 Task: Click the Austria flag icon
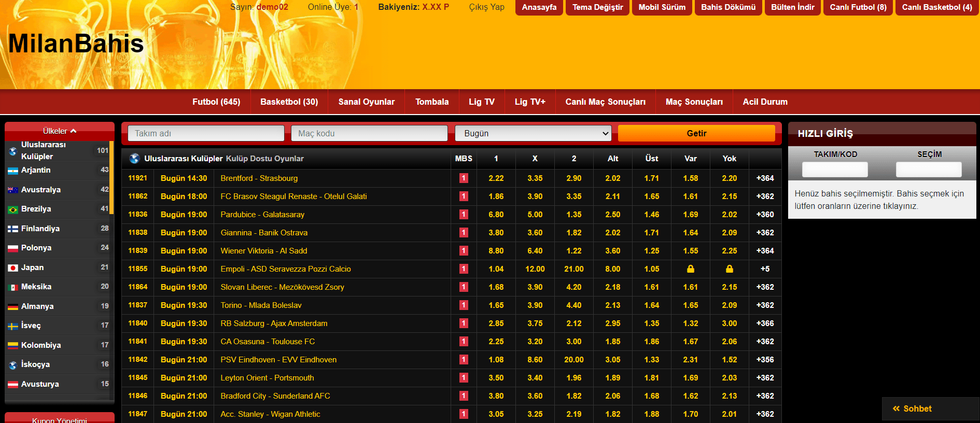13,385
